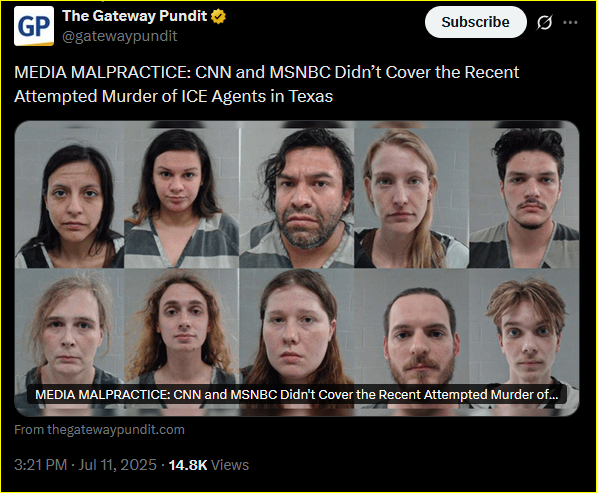Click mugshot of blonde woman with ponytail
This screenshot has width=597, height=493.
(412, 195)
